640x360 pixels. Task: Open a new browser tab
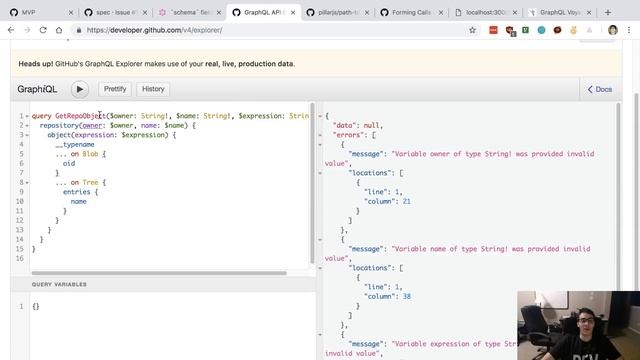tap(608, 13)
